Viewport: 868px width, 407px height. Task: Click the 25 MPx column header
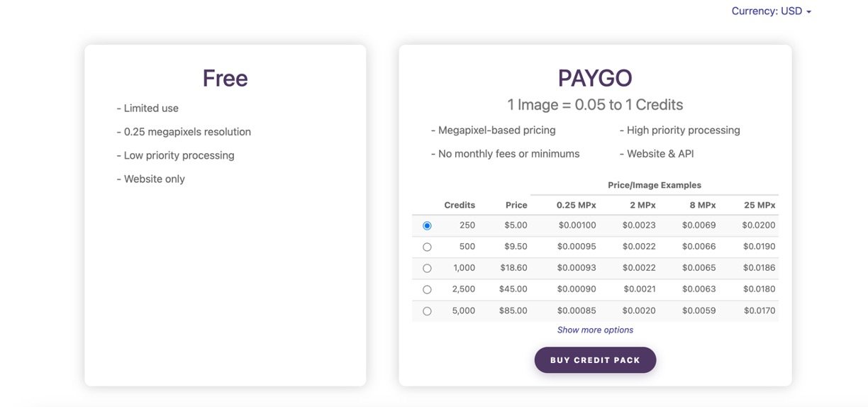point(759,205)
